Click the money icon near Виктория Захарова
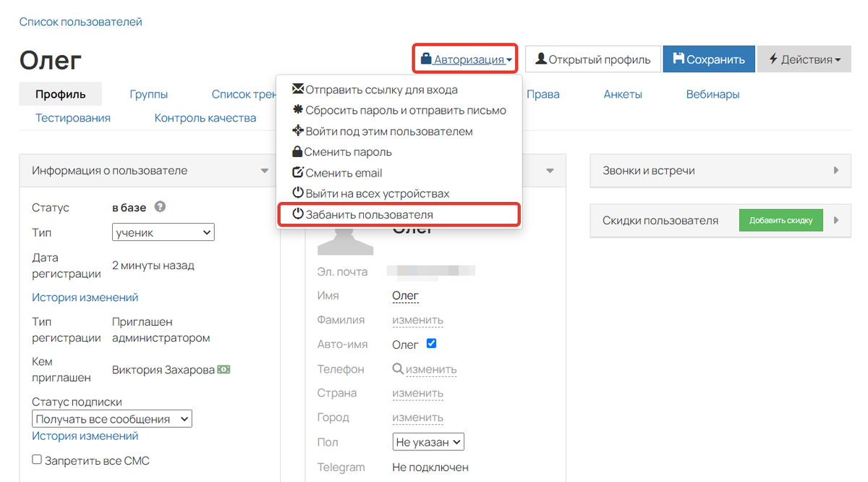 224,370
